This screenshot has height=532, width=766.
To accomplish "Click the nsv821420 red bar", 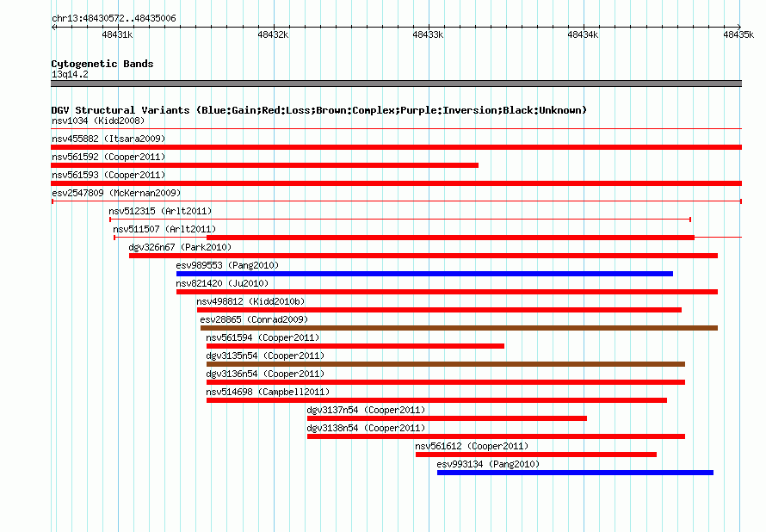I will 447,292.
